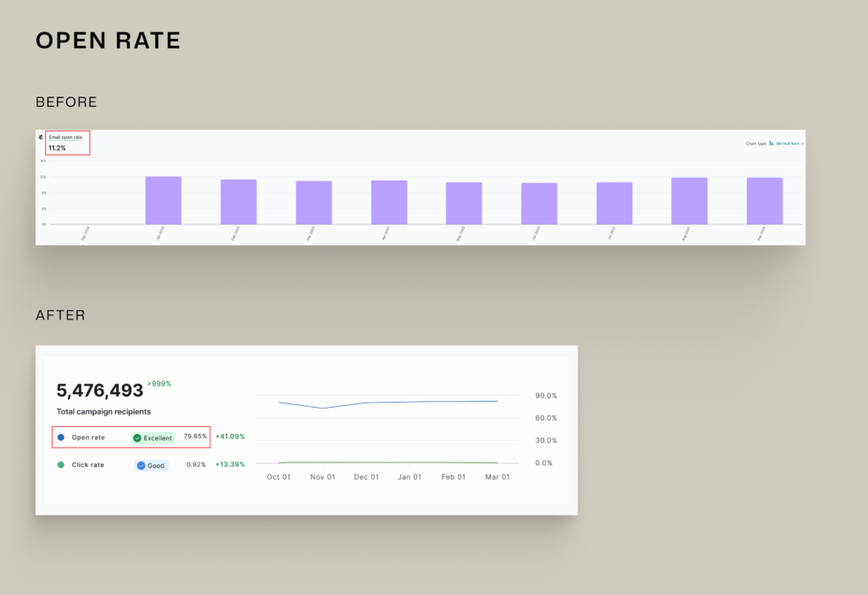Toggle the Good status badge

(x=151, y=465)
